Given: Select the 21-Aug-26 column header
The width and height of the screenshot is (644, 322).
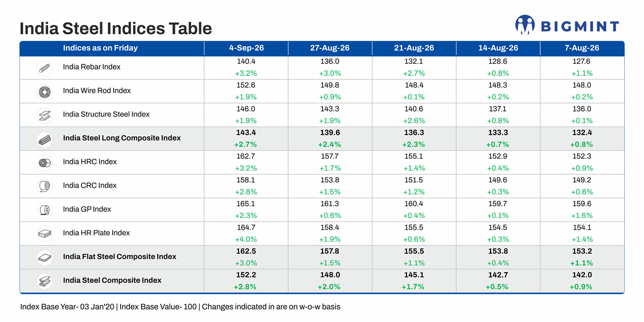Looking at the screenshot, I should coord(414,48).
